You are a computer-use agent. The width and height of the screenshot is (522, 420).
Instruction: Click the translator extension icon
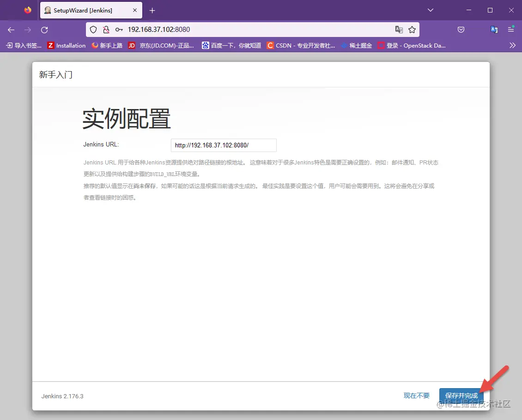(x=494, y=30)
